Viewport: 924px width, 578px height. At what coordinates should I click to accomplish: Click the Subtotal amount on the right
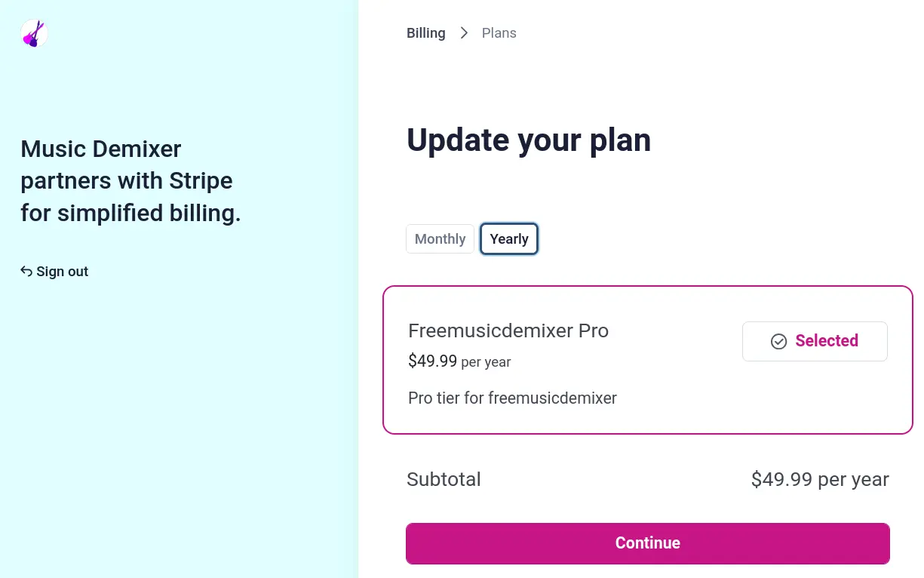(820, 479)
